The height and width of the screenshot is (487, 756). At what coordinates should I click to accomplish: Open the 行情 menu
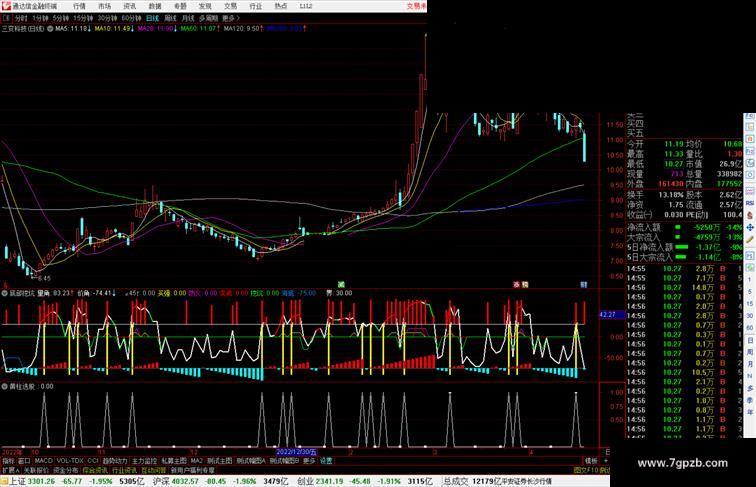click(x=79, y=6)
